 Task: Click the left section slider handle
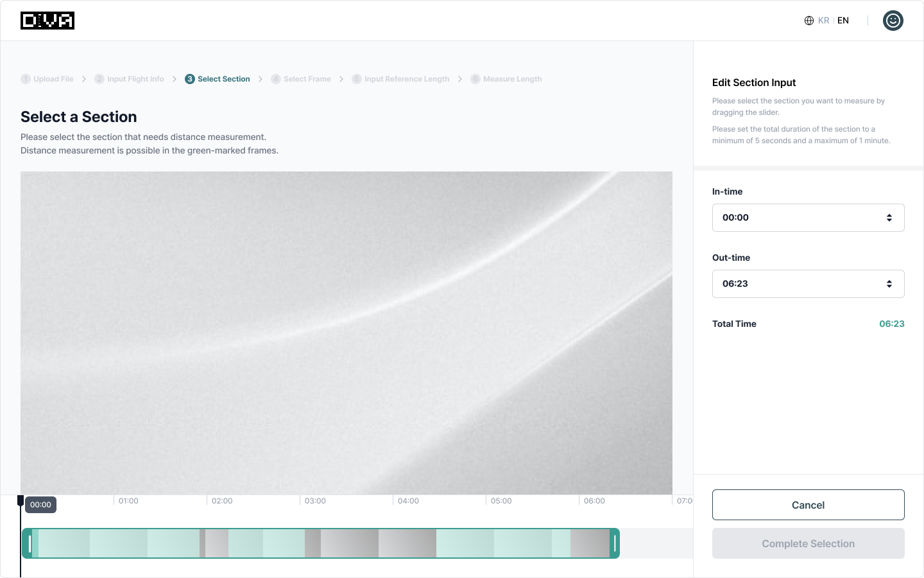[30, 543]
